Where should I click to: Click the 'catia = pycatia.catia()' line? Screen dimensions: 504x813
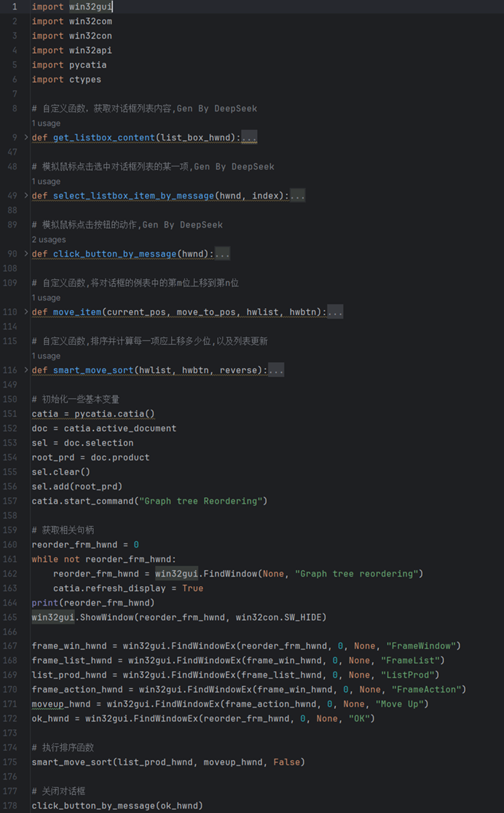pyautogui.click(x=93, y=414)
